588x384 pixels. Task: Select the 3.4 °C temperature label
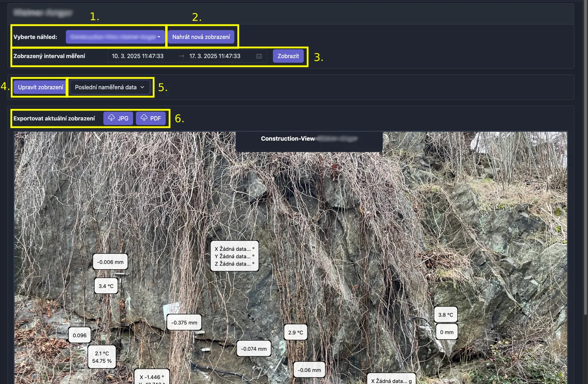[106, 286]
